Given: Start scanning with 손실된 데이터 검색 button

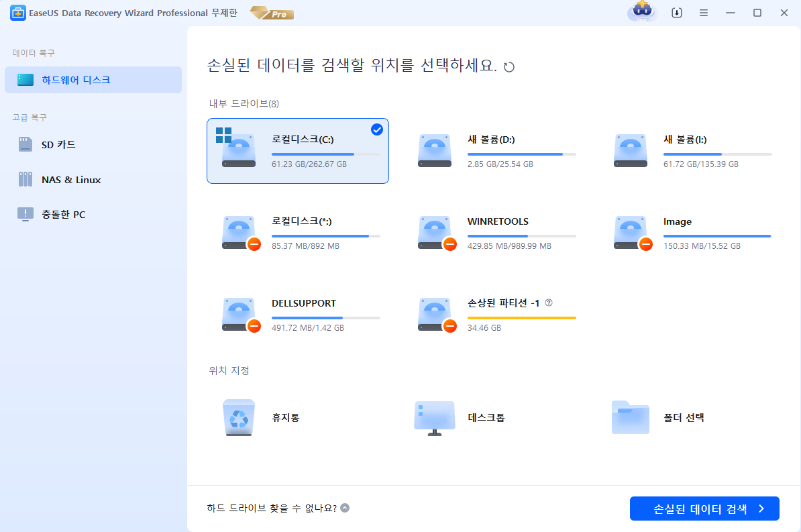Looking at the screenshot, I should pyautogui.click(x=704, y=509).
